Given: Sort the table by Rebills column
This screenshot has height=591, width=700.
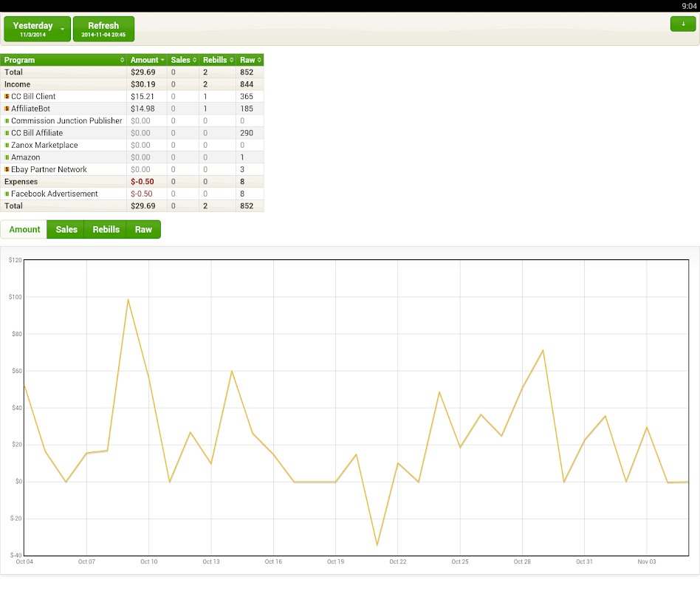Looking at the screenshot, I should coord(218,60).
